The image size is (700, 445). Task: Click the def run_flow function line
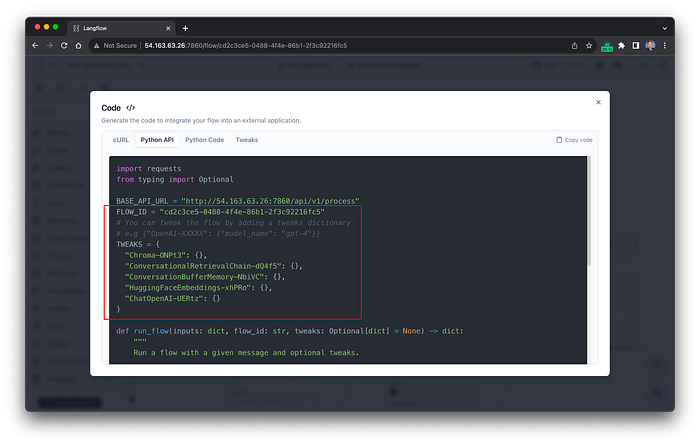[290, 331]
